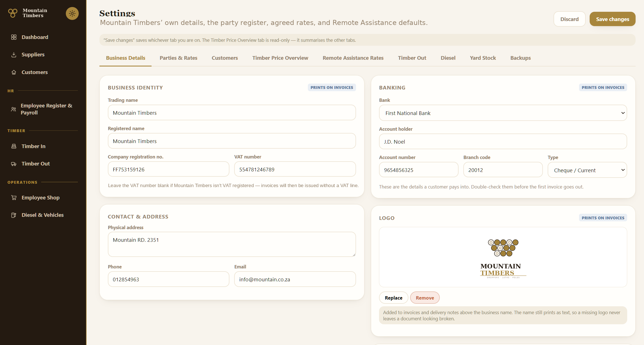Click the Company registration no. field
The height and width of the screenshot is (345, 644).
click(168, 169)
